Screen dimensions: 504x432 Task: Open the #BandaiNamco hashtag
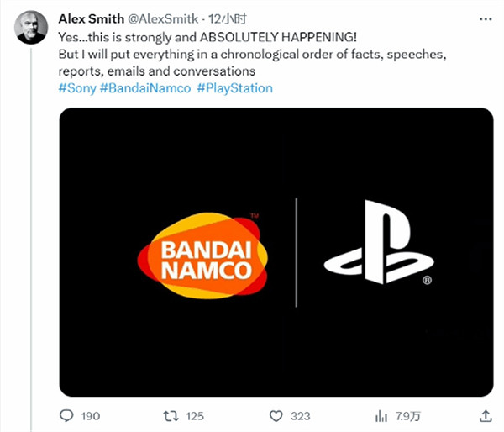click(x=145, y=87)
